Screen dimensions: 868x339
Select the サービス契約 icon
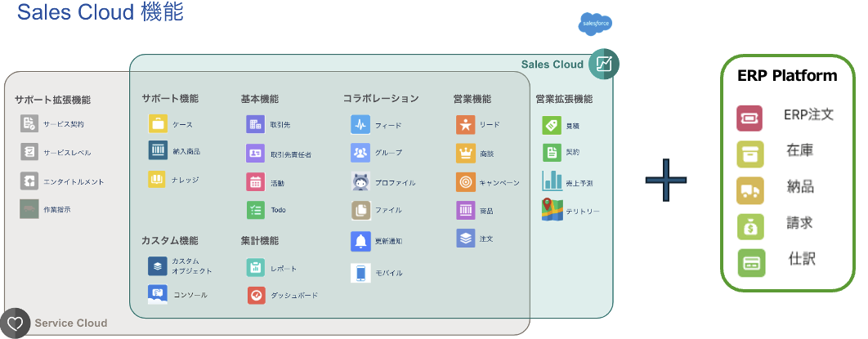(29, 123)
